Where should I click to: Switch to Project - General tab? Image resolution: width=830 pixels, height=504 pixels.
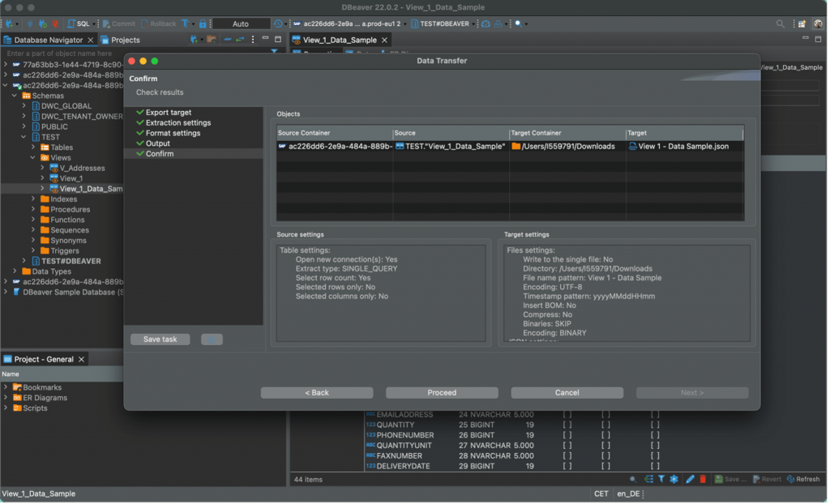click(x=44, y=360)
